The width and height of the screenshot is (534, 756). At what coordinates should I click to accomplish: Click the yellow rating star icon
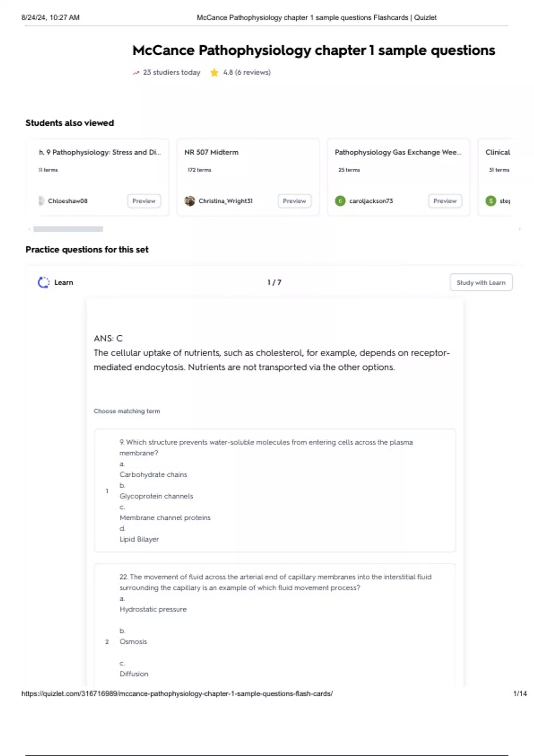click(214, 72)
